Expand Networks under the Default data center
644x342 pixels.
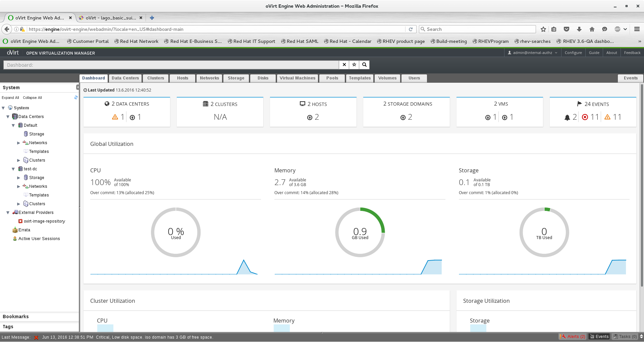coord(19,143)
